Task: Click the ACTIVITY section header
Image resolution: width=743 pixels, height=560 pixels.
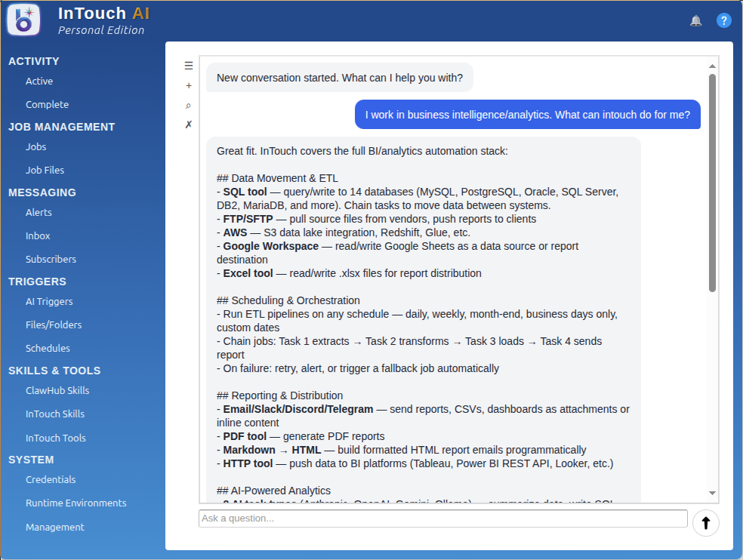Action: click(x=34, y=61)
